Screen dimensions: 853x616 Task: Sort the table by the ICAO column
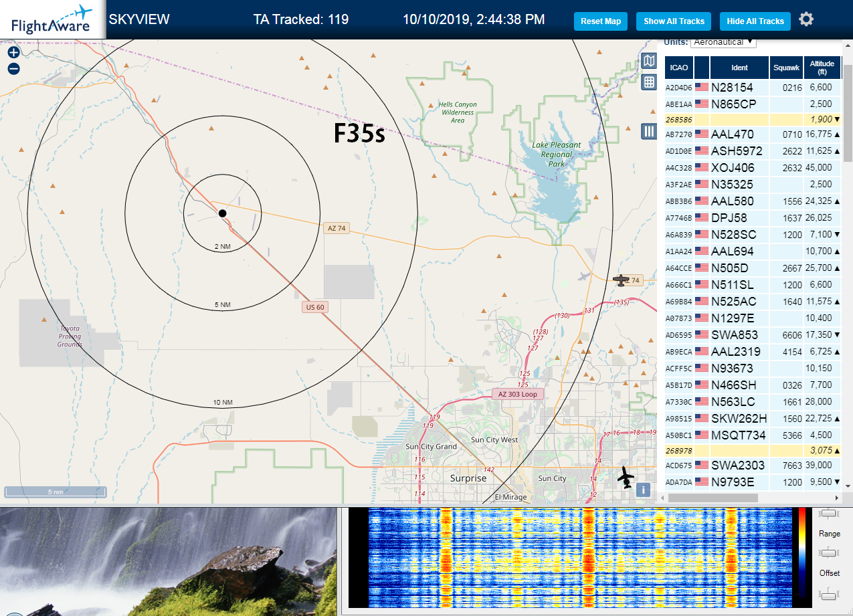[678, 68]
